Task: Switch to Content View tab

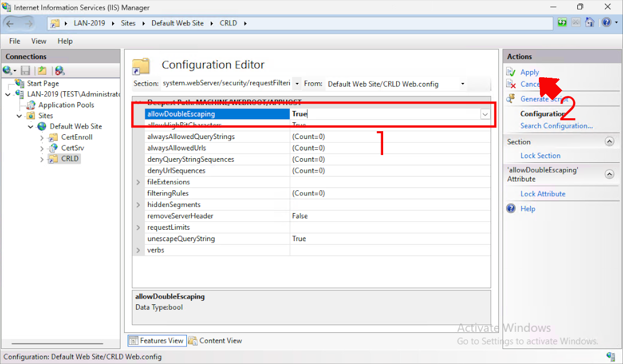Action: click(x=215, y=341)
